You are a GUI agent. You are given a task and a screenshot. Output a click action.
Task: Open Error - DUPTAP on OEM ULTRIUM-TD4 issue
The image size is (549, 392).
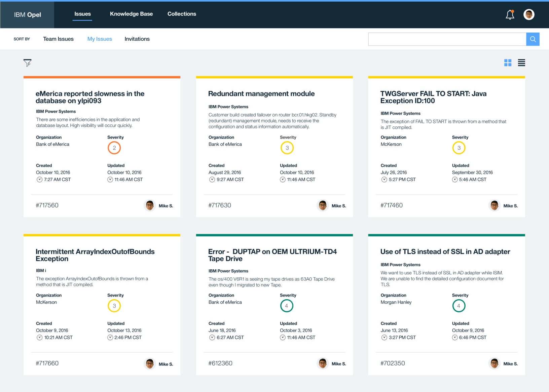[272, 255]
